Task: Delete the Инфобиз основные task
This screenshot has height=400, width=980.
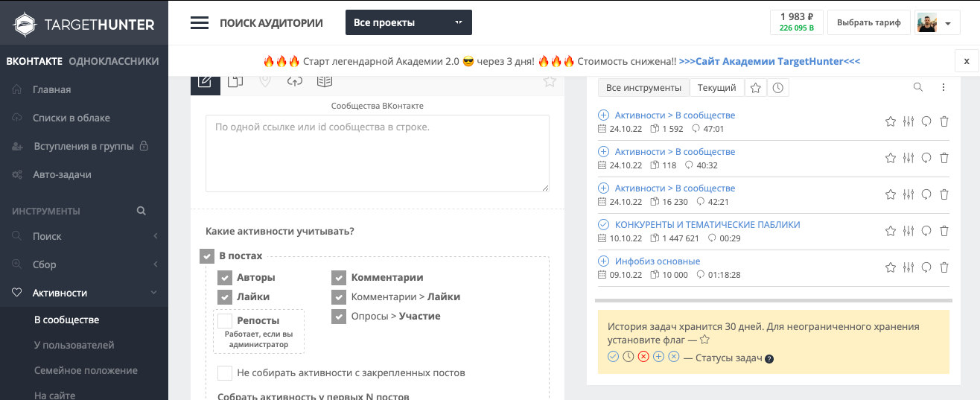Action: point(944,267)
